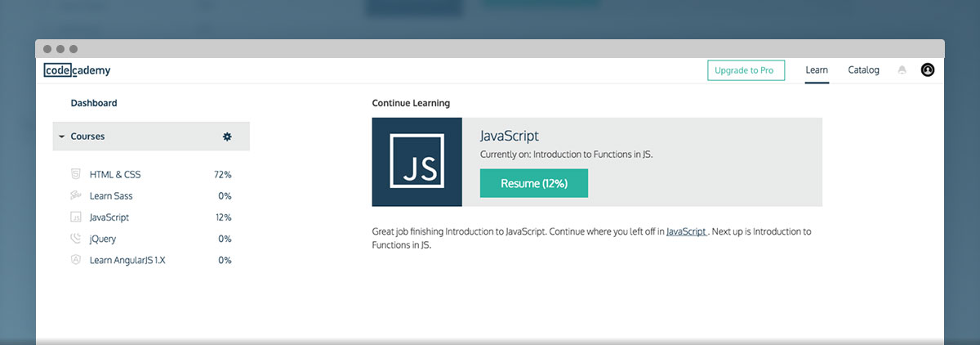The height and width of the screenshot is (345, 980).
Task: Select the Learn Sass course
Action: point(111,196)
